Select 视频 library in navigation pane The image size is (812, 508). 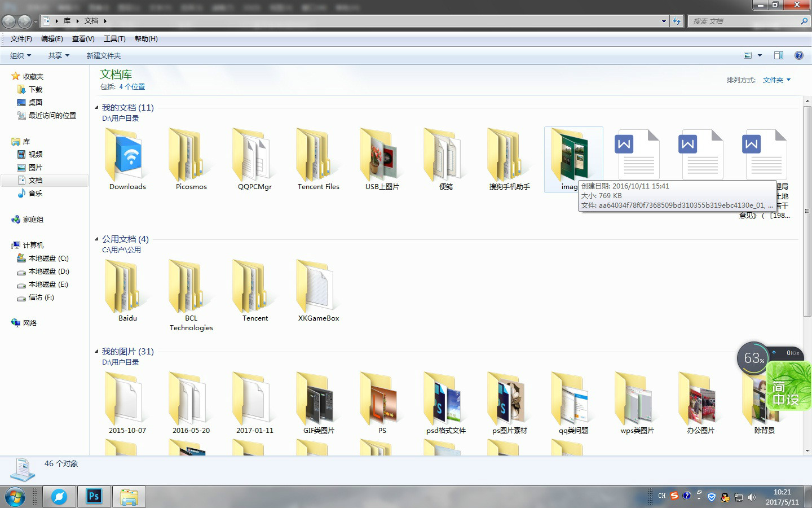(x=36, y=155)
